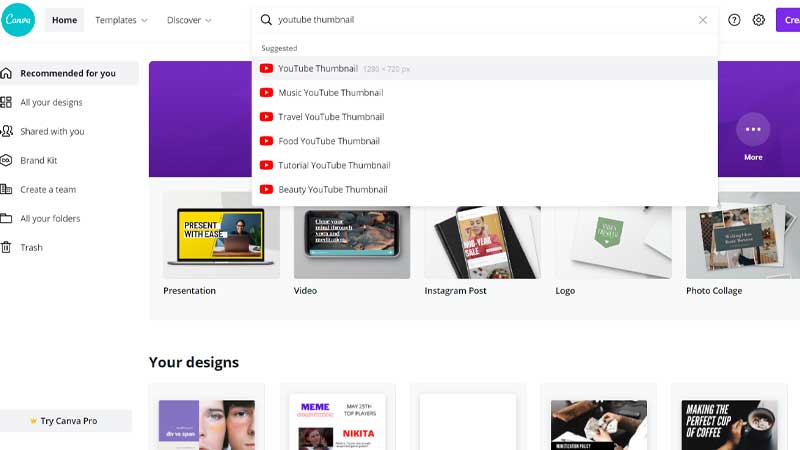Viewport: 800px width, 450px height.
Task: Open Create a team
Action: pyautogui.click(x=48, y=189)
